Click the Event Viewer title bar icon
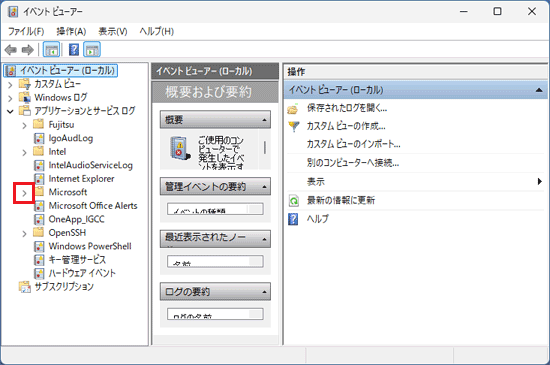This screenshot has height=365, width=550. point(13,12)
